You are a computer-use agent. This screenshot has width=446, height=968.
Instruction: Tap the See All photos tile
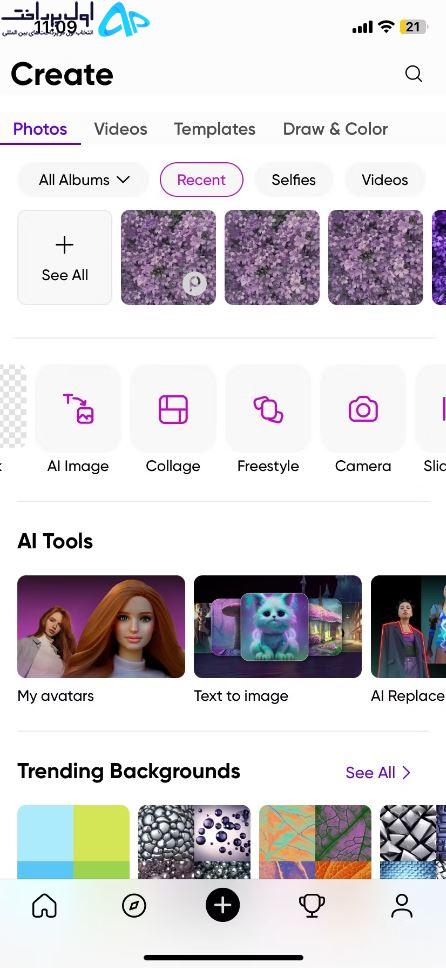coord(65,257)
